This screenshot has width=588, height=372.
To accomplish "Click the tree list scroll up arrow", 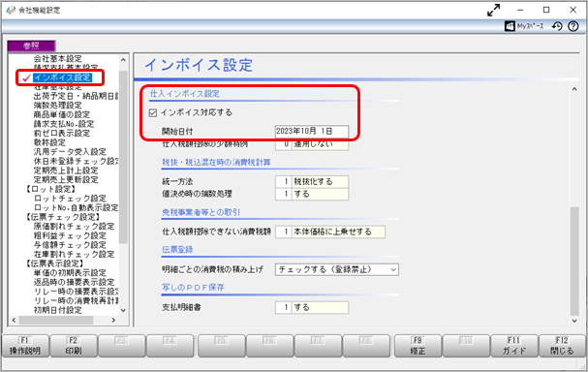I will tap(123, 60).
